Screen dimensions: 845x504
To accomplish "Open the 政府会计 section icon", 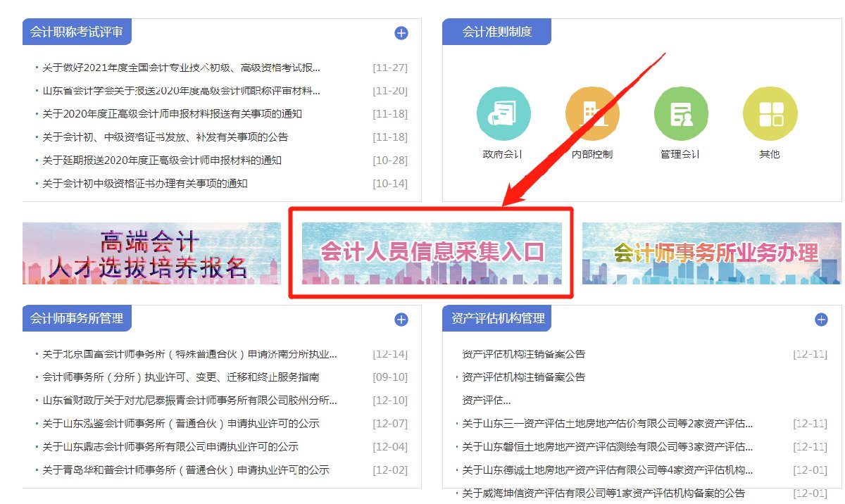I will coord(504,113).
